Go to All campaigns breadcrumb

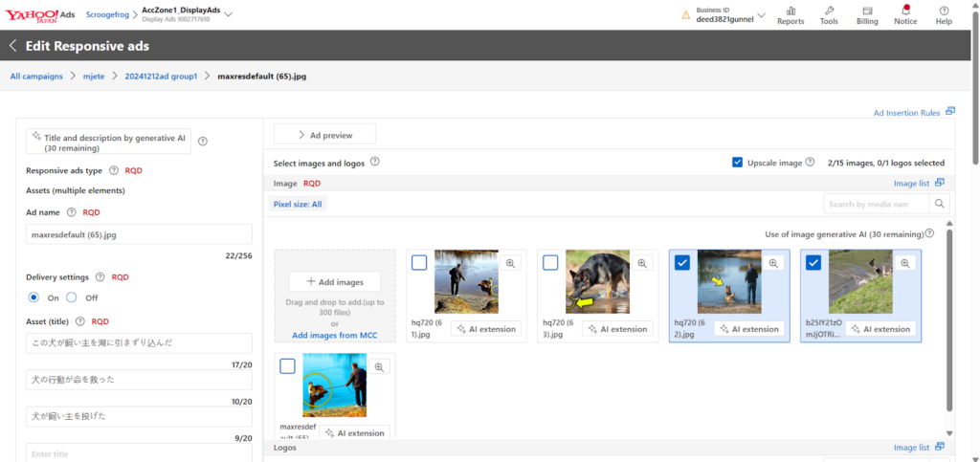click(x=36, y=76)
